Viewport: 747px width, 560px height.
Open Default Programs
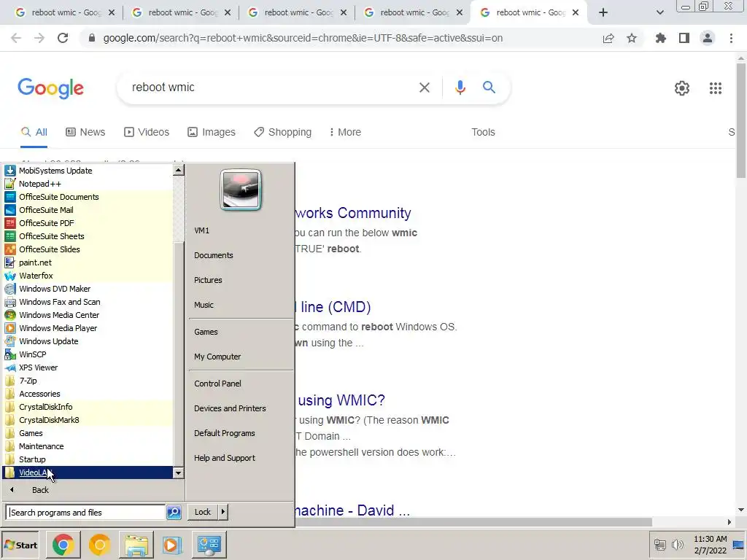(x=224, y=433)
